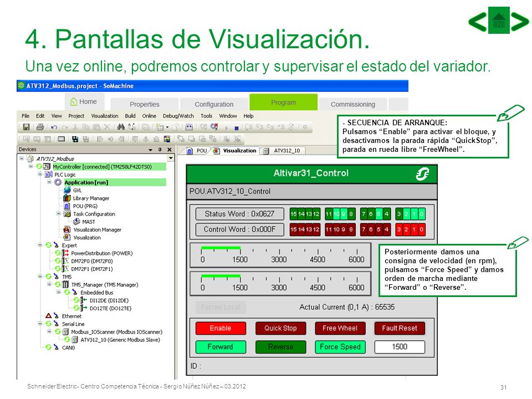Switch to the Configuration tab
Screen dimensions: 532x399
coord(214,104)
